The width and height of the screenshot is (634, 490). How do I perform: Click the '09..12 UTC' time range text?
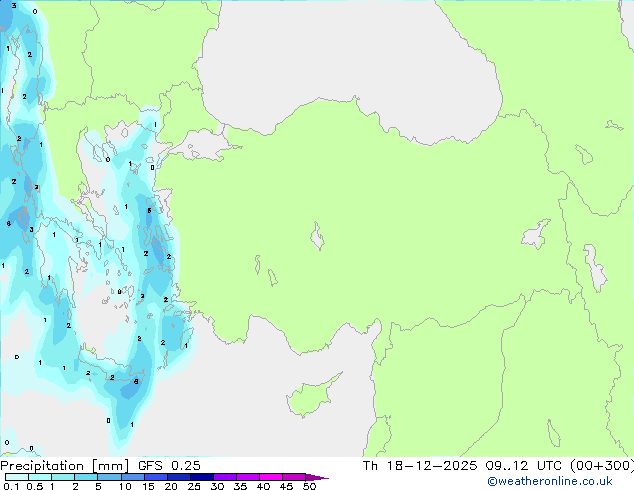(523, 466)
